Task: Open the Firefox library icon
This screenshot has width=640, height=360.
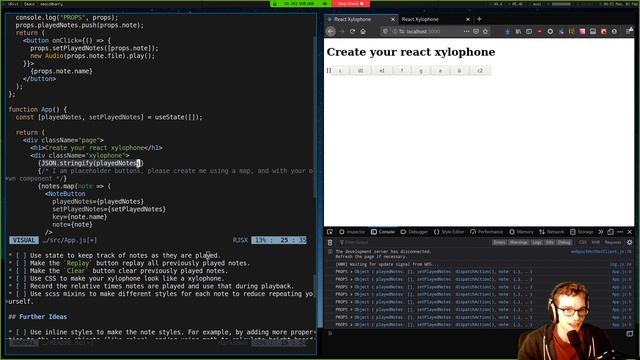Action: (x=518, y=31)
